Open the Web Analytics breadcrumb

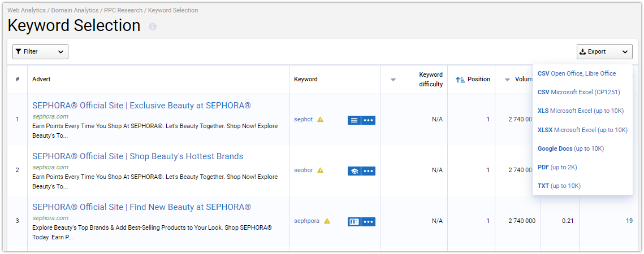pyautogui.click(x=27, y=10)
